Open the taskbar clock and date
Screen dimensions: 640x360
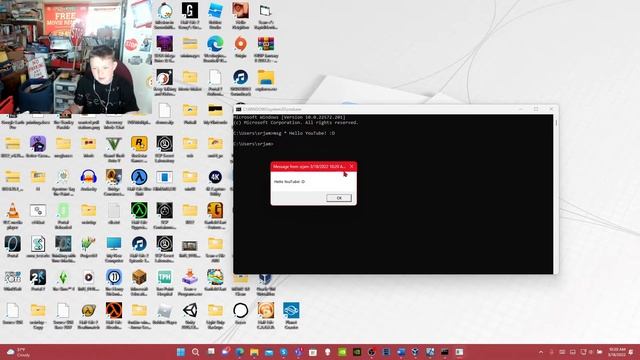617,352
